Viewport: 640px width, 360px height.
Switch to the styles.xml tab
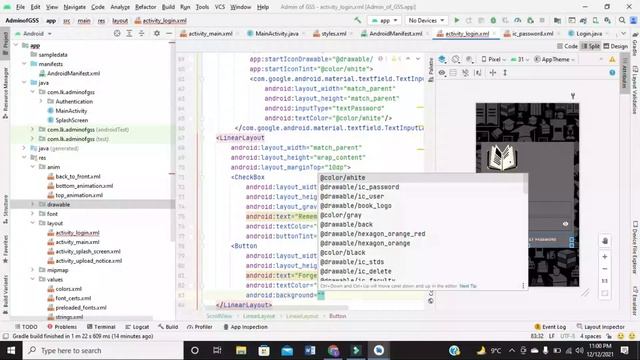click(x=333, y=33)
